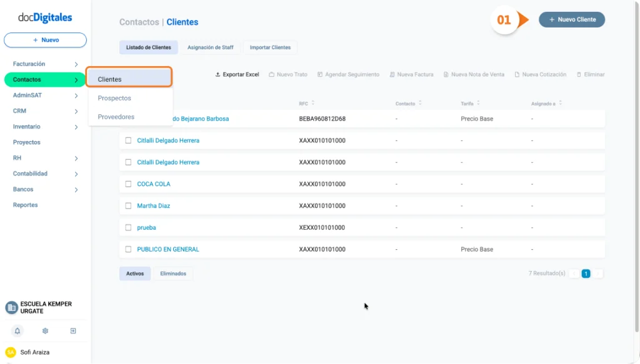The image size is (640, 364).
Task: Check the prueba row checkbox
Action: coord(128,227)
